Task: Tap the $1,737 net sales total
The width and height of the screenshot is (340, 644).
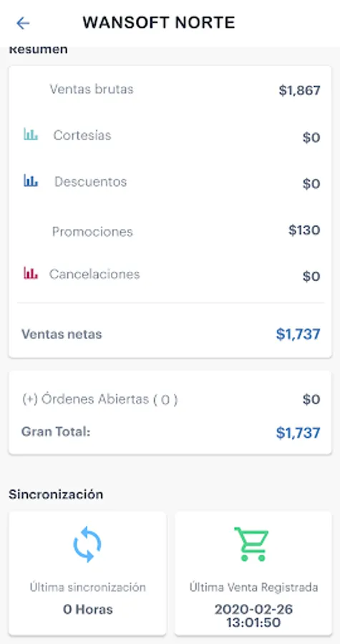Action: click(298, 334)
